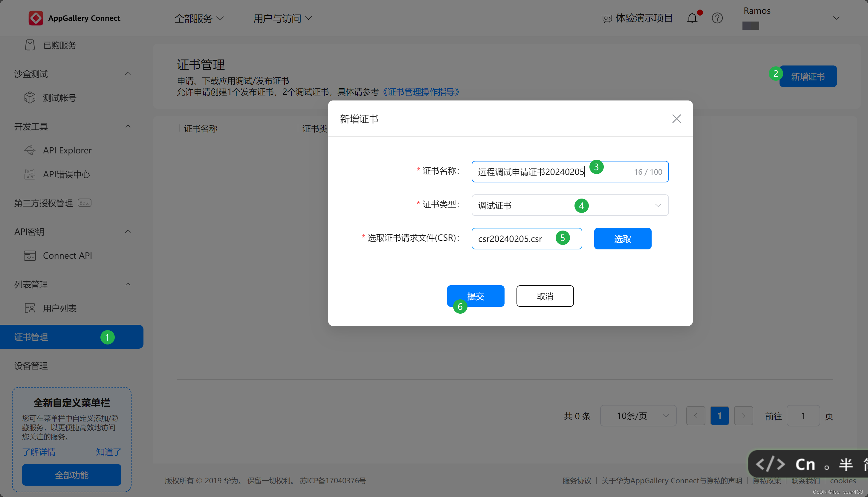Collapse the 沙盒测试 sidebar section

128,74
